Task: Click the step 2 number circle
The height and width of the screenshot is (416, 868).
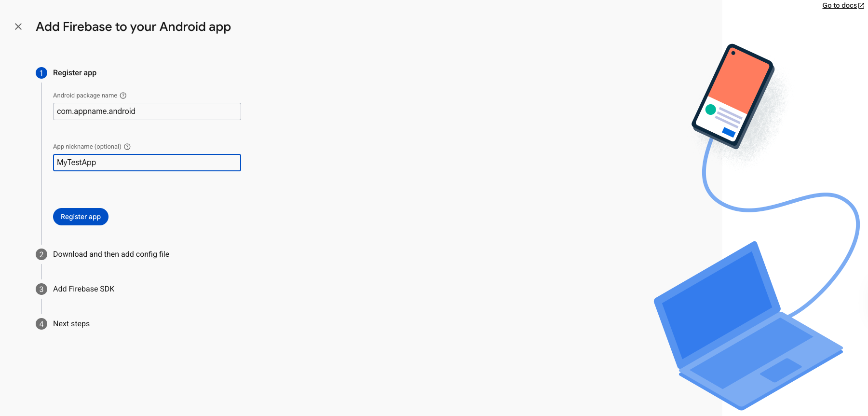Action: point(41,254)
